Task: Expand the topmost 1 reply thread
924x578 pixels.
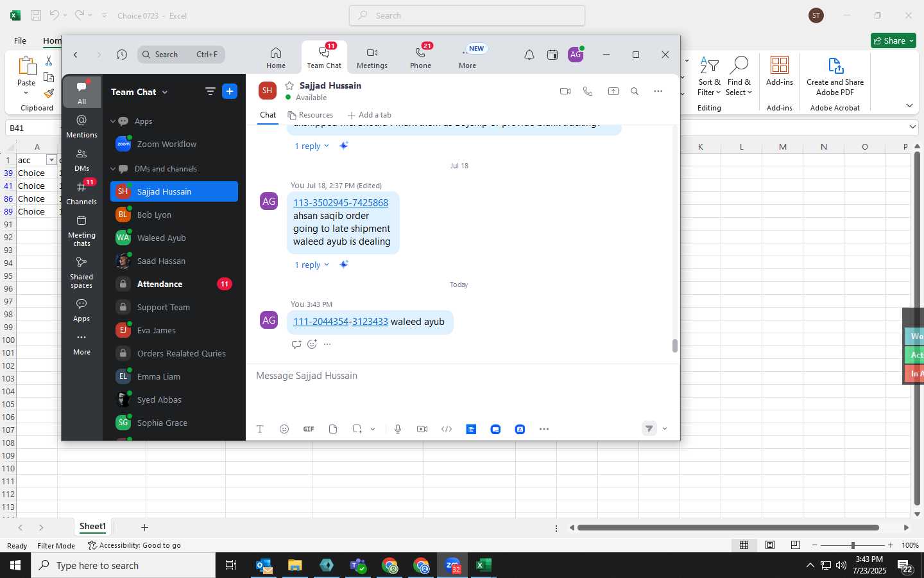Action: click(312, 146)
